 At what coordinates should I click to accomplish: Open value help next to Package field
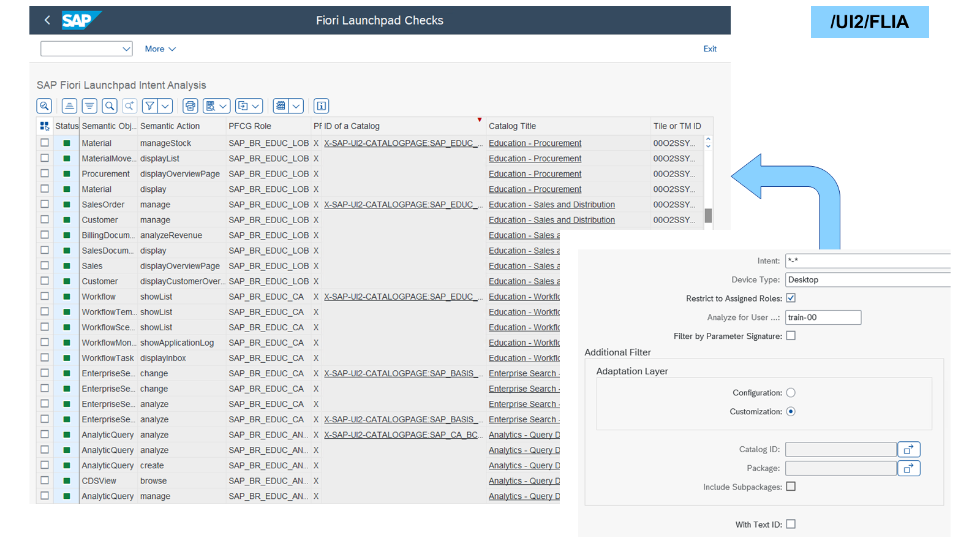pos(909,469)
